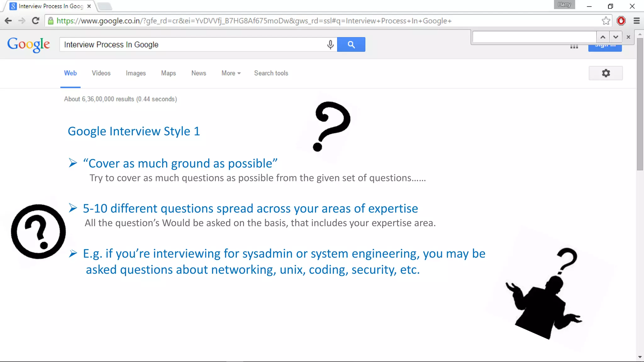
Task: Close the find-in-page bar
Action: coord(628,37)
